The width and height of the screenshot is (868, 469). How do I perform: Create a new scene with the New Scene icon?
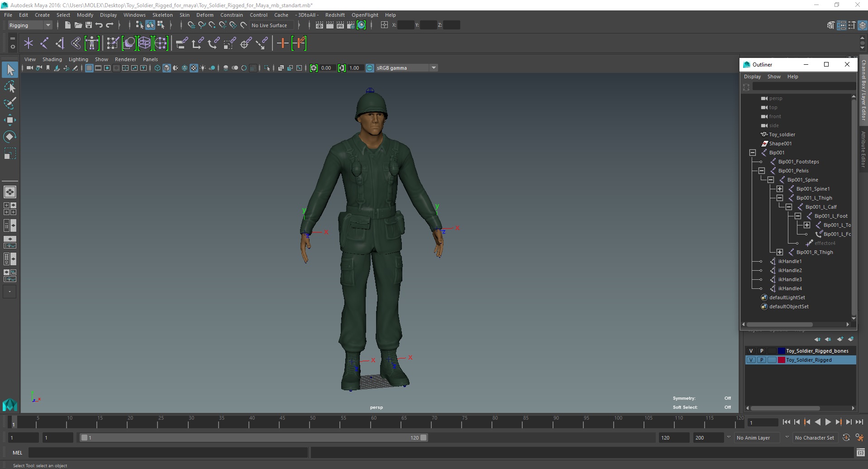click(67, 25)
